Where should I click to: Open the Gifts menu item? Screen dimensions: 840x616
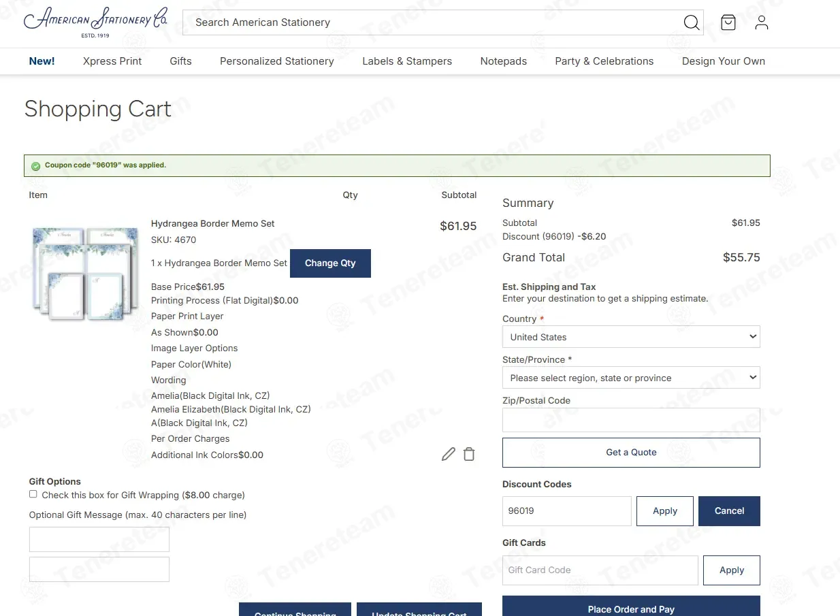click(180, 61)
